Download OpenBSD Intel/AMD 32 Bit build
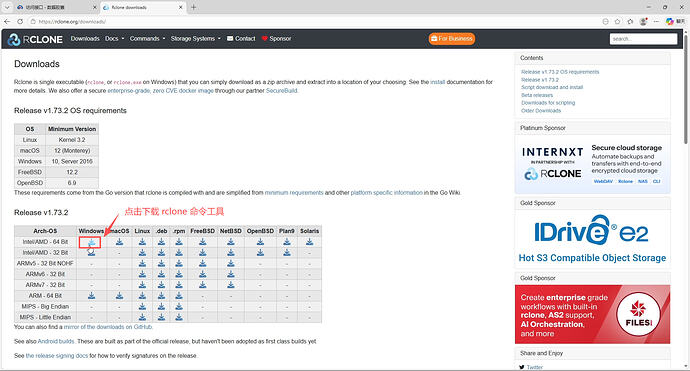 click(x=260, y=253)
